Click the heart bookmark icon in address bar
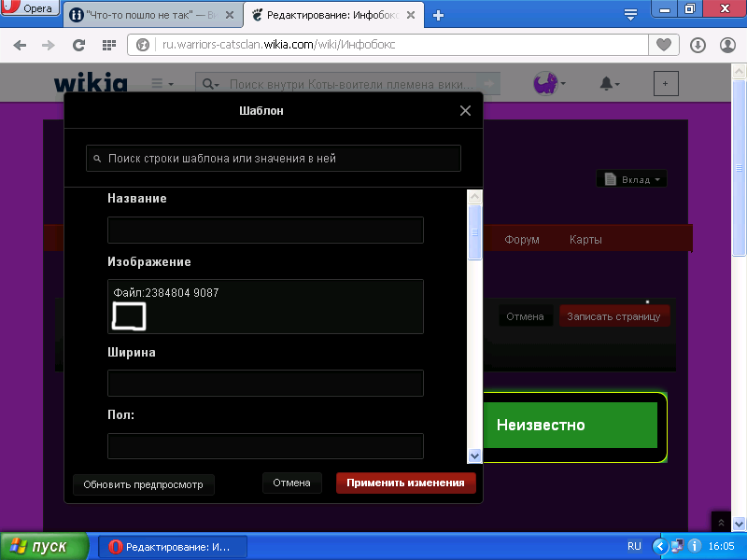This screenshot has height=560, width=747. coord(664,45)
